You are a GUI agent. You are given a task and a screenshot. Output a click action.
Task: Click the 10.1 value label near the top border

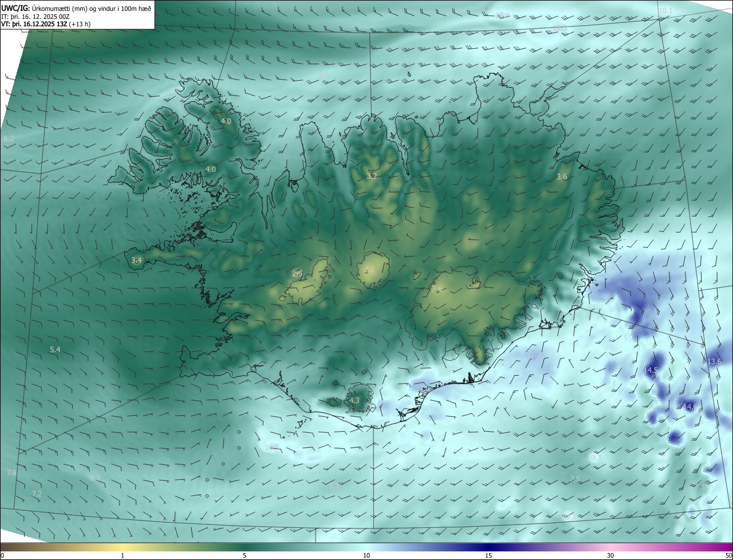click(665, 10)
